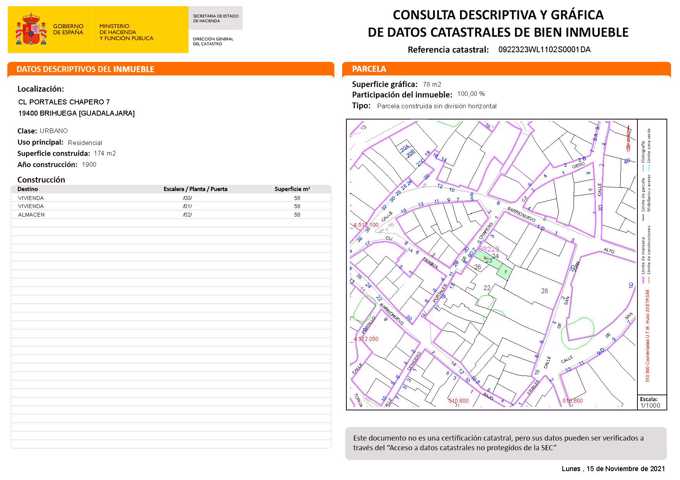This screenshot has width=680, height=480.
Task: Select the ALMACEN row in the Construcción table
Action: [x=171, y=215]
